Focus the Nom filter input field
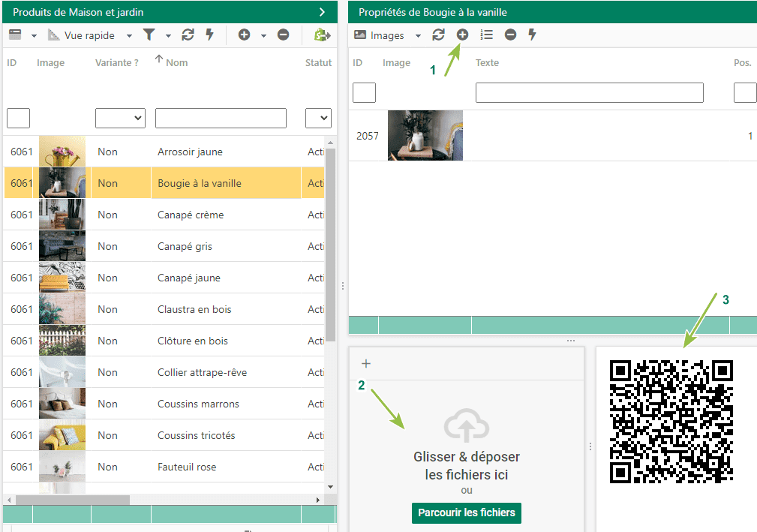 [221, 119]
